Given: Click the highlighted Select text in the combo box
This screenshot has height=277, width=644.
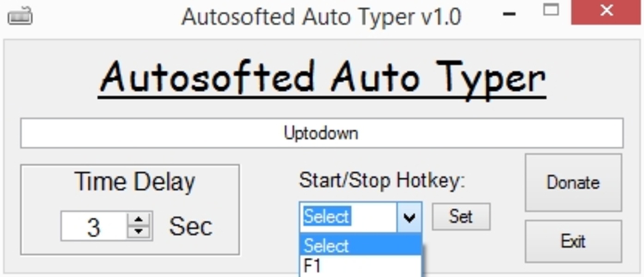Looking at the screenshot, I should [327, 217].
